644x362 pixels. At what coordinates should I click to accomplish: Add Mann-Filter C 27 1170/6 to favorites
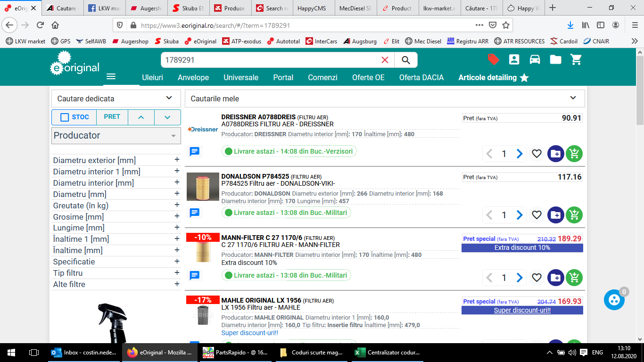tap(537, 278)
